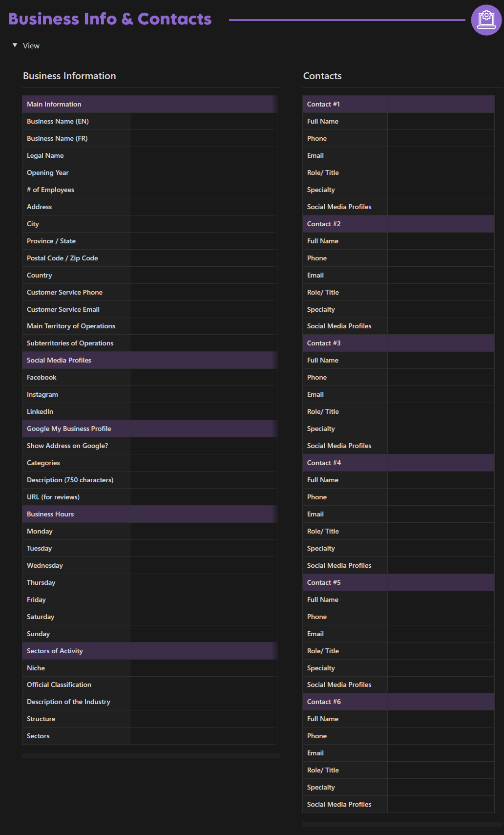Select the Business Information heading
The width and height of the screenshot is (504, 835).
[x=69, y=76]
